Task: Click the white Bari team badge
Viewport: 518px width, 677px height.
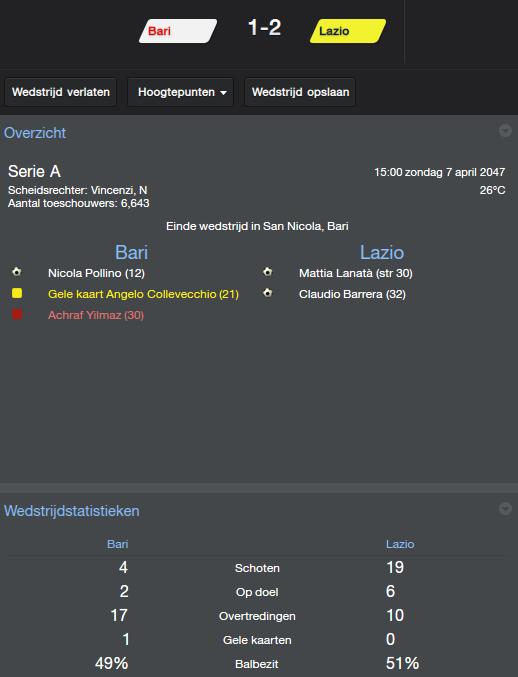Action: pyautogui.click(x=178, y=31)
